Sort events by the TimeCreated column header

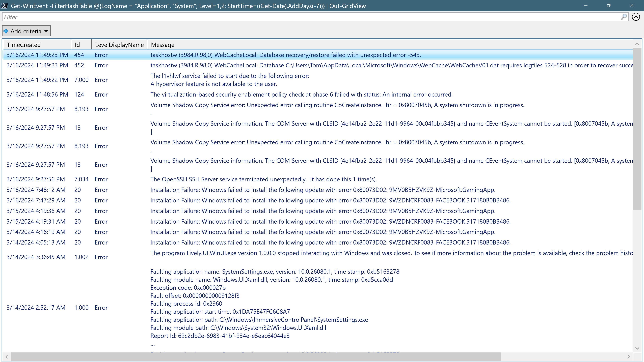(x=24, y=44)
